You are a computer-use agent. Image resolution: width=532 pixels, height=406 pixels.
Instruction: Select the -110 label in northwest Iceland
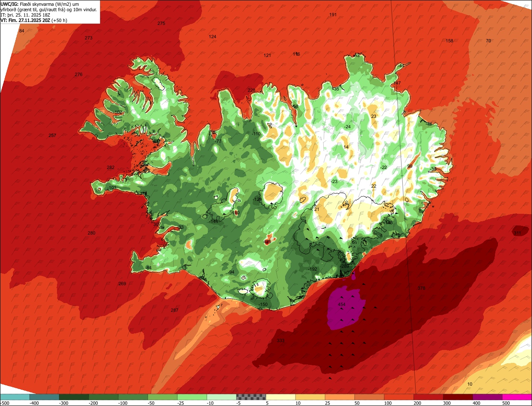click(256, 134)
